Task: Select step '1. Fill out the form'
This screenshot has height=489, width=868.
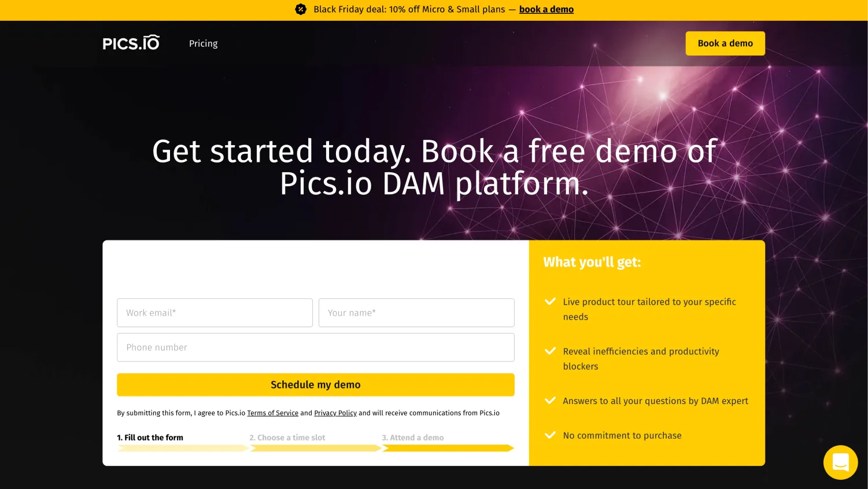Action: coord(150,438)
